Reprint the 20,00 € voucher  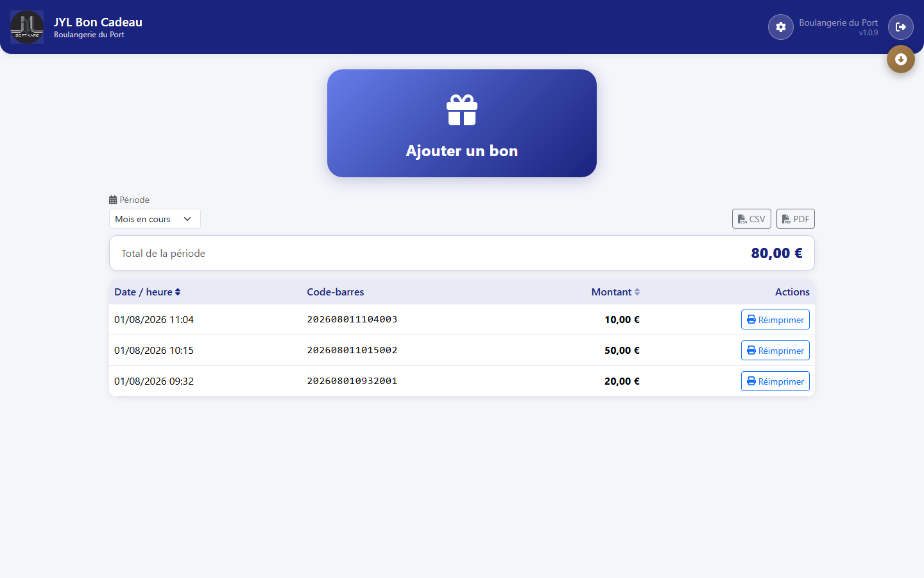click(775, 381)
